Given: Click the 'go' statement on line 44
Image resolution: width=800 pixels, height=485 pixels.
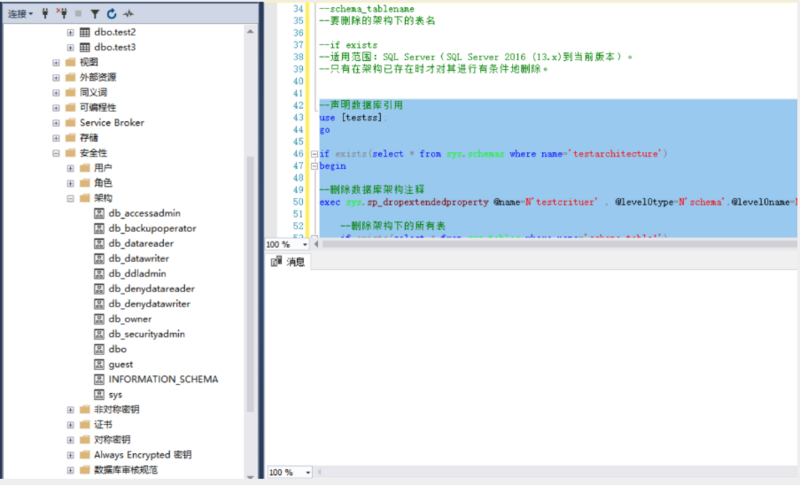Looking at the screenshot, I should (324, 130).
